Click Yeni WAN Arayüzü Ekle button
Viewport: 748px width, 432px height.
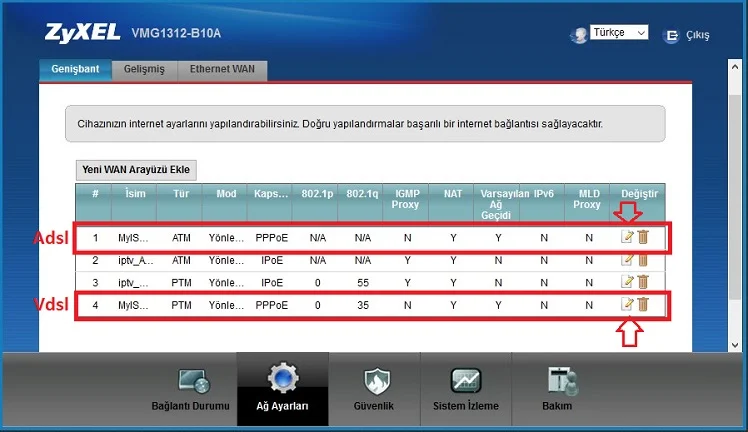coord(137,170)
